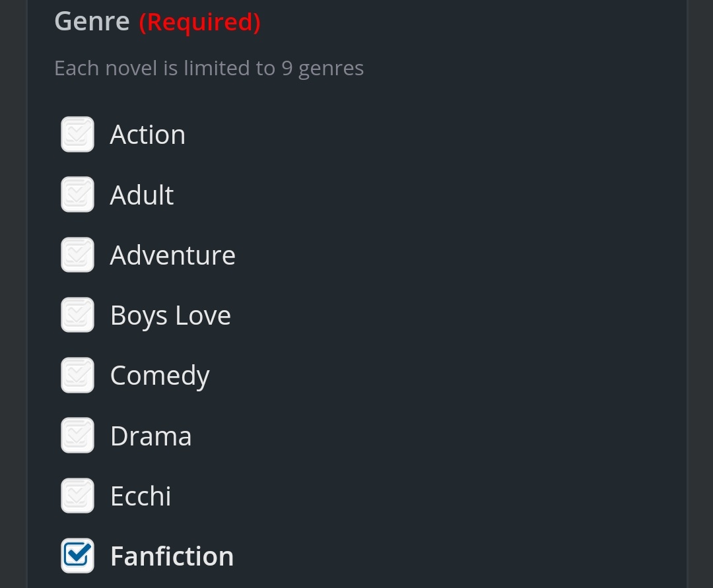Screen dimensions: 713x588
Task: Mark the Comedy genre checkbox
Action: tap(77, 376)
